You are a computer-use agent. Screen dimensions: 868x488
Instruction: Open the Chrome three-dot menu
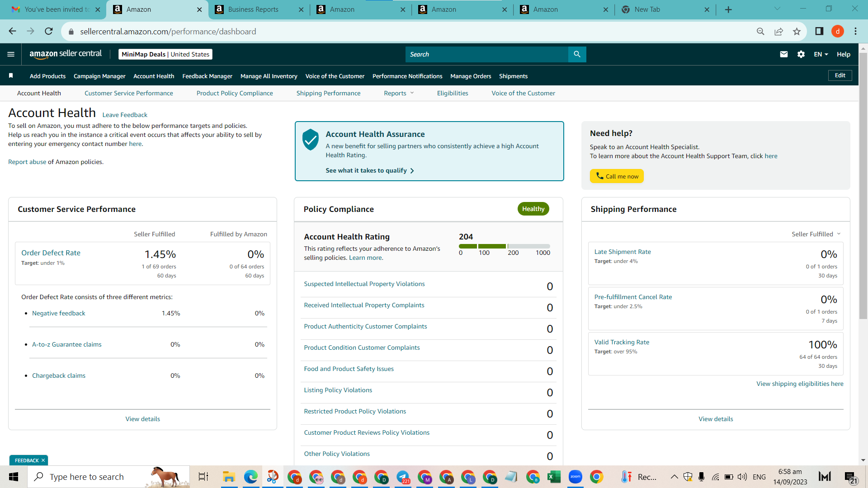tap(855, 31)
